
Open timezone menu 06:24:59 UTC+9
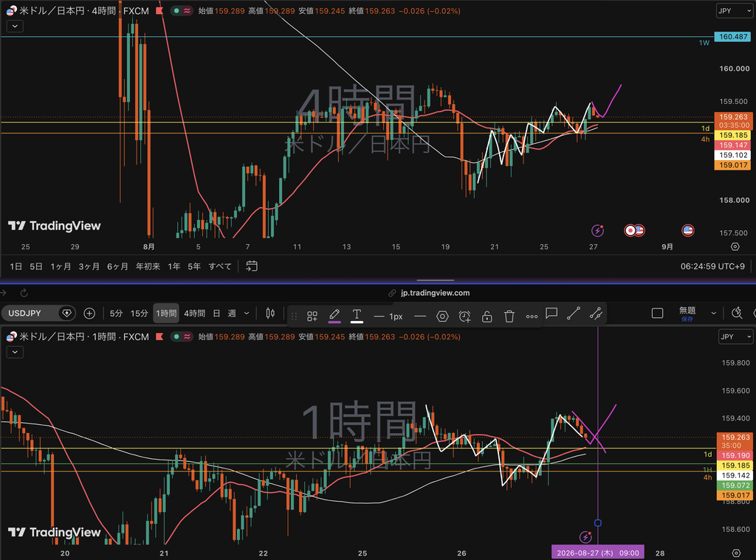click(712, 266)
